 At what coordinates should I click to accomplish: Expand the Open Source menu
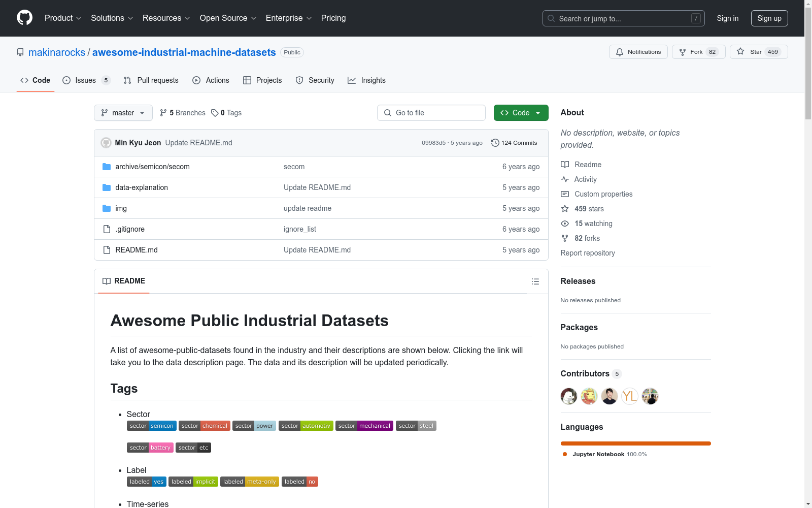(228, 18)
